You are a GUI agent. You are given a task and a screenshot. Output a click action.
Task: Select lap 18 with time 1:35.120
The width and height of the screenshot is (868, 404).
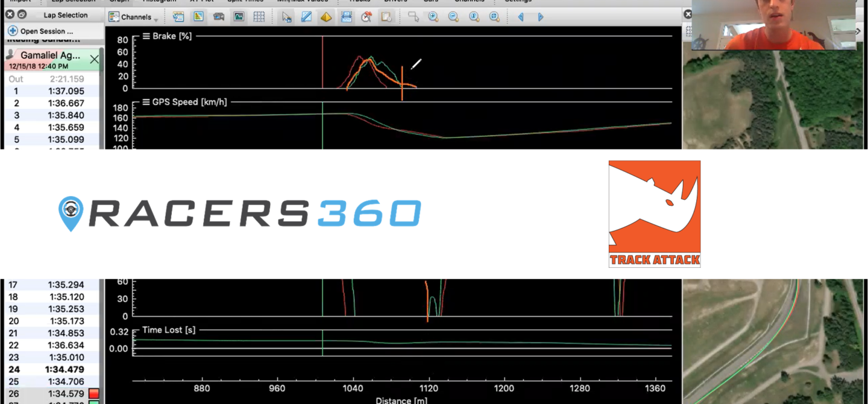click(52, 297)
